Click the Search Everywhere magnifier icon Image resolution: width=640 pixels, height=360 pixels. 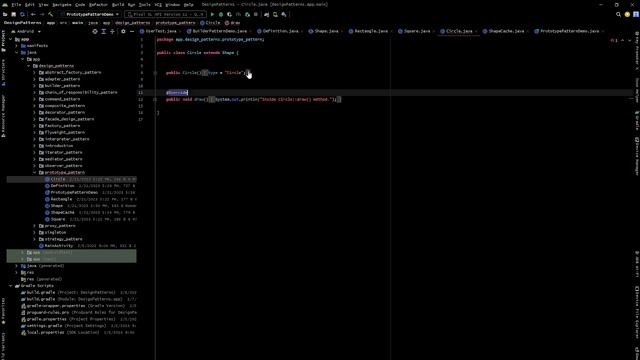pyautogui.click(x=618, y=14)
